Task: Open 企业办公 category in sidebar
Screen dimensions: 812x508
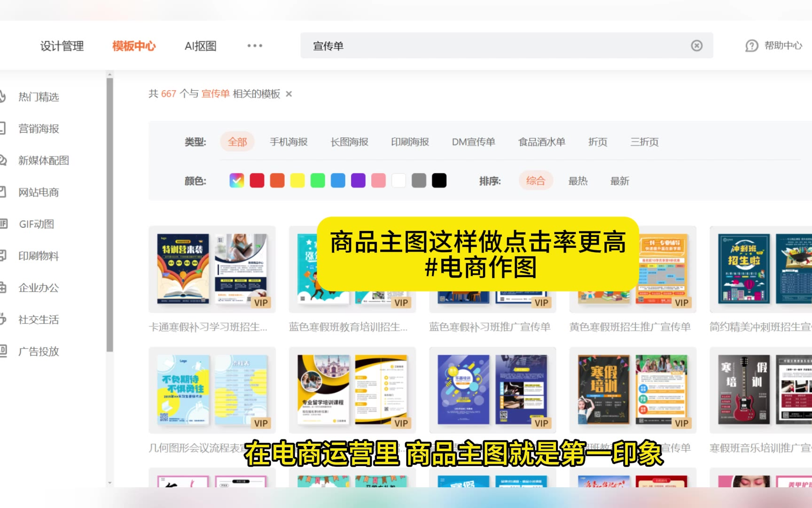Action: click(x=39, y=288)
